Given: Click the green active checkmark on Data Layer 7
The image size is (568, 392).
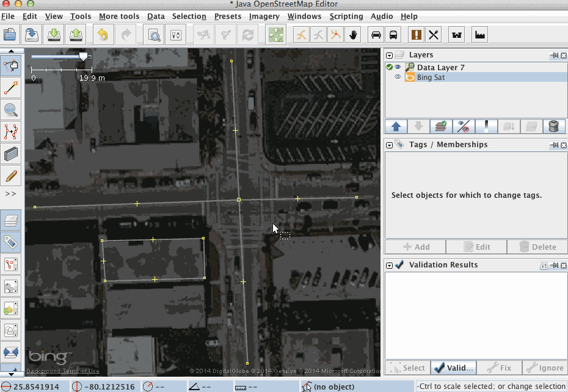Looking at the screenshot, I should tap(389, 67).
